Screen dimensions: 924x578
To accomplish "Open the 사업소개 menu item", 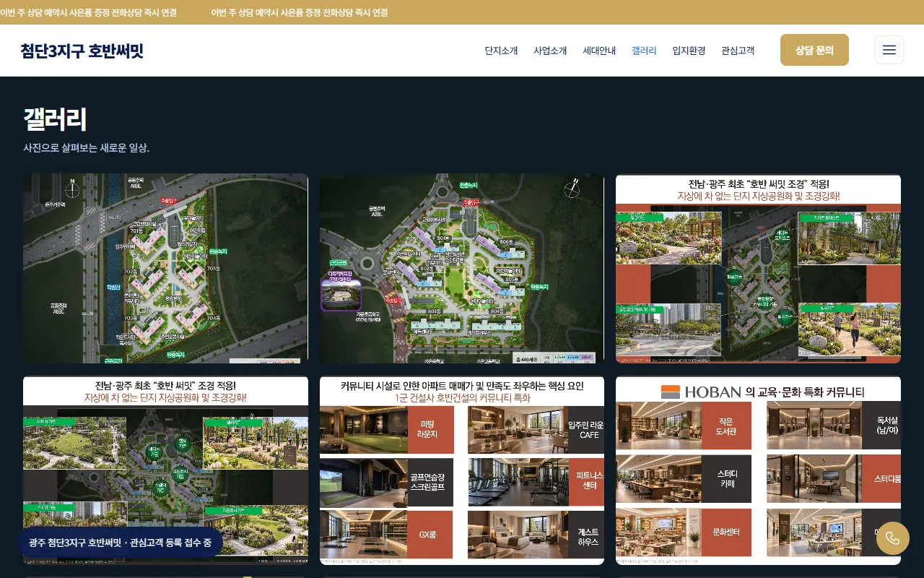I will pos(550,51).
